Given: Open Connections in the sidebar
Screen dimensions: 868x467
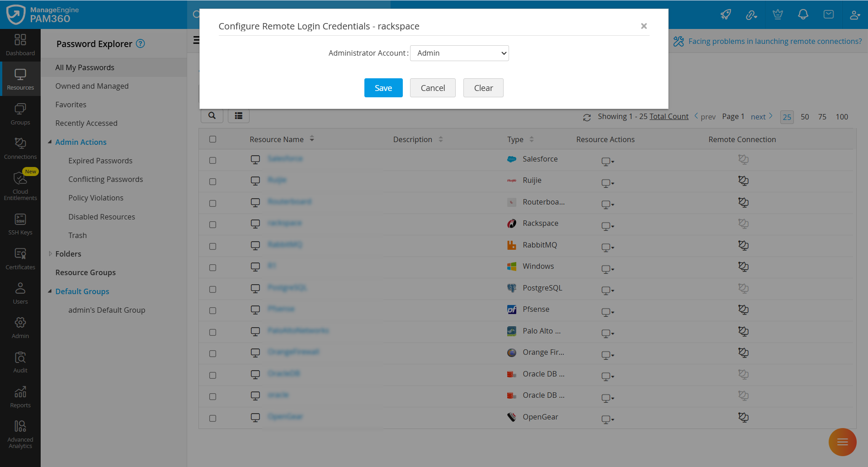Looking at the screenshot, I should point(20,149).
